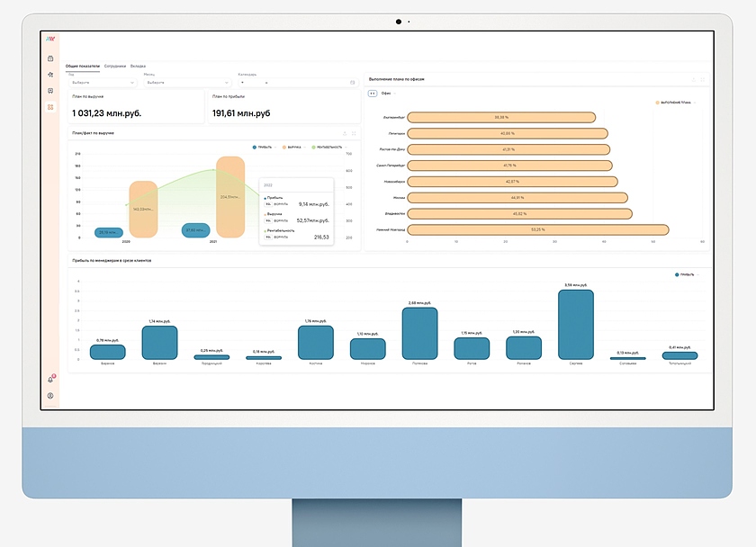Screen dimensions: 756x547
Task: Click export icon on План/факт по выручке chart
Action: tap(345, 133)
